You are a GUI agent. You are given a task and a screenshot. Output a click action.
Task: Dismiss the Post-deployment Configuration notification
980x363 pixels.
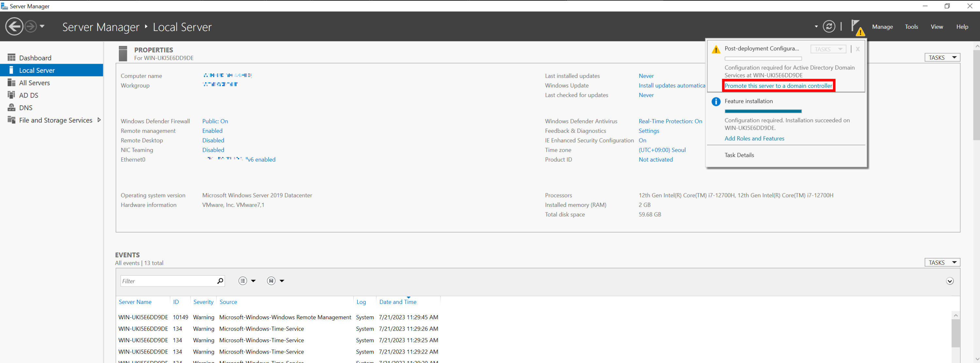pos(857,49)
